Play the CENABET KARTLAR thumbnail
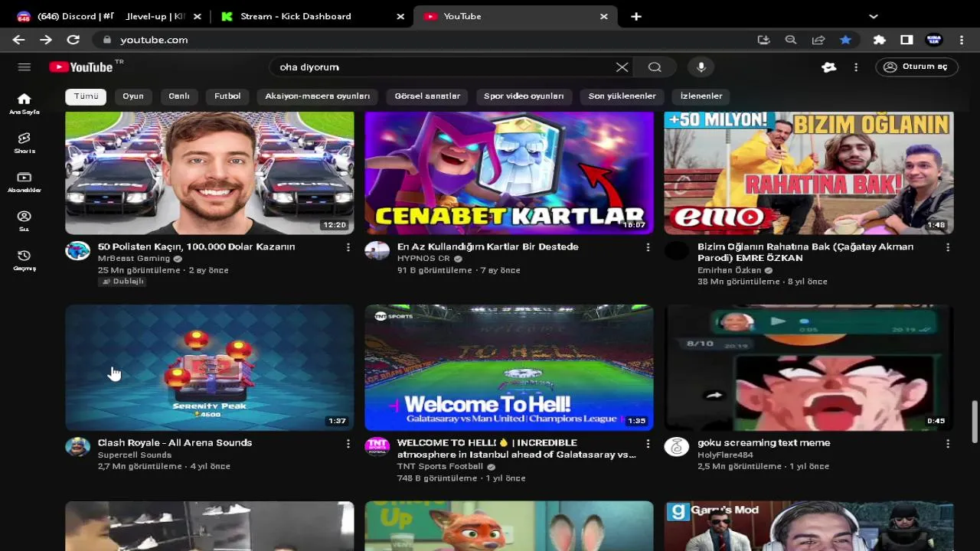The width and height of the screenshot is (980, 551). coord(509,173)
